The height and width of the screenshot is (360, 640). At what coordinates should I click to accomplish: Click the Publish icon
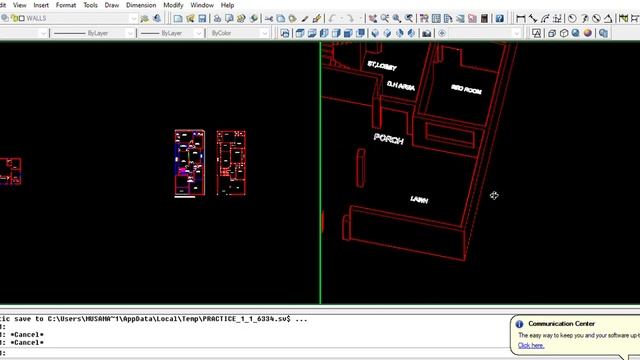point(241,18)
